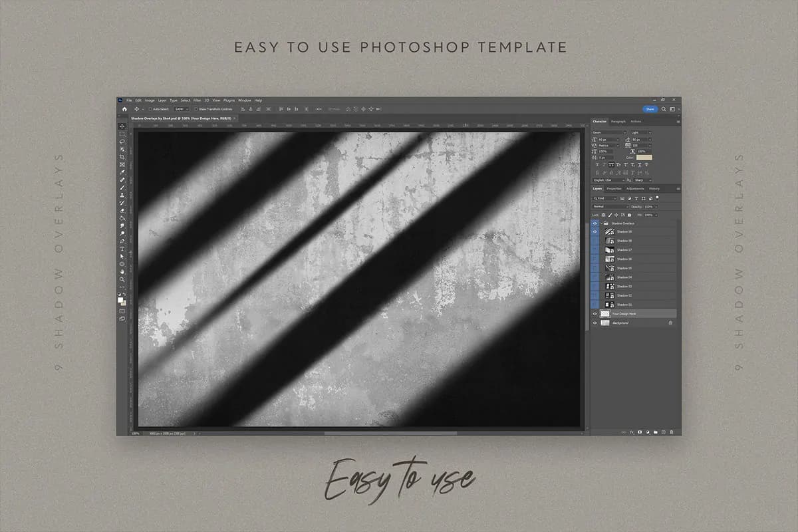This screenshot has height=532, width=798.
Task: Open the font style Light dropdown
Action: coord(640,132)
